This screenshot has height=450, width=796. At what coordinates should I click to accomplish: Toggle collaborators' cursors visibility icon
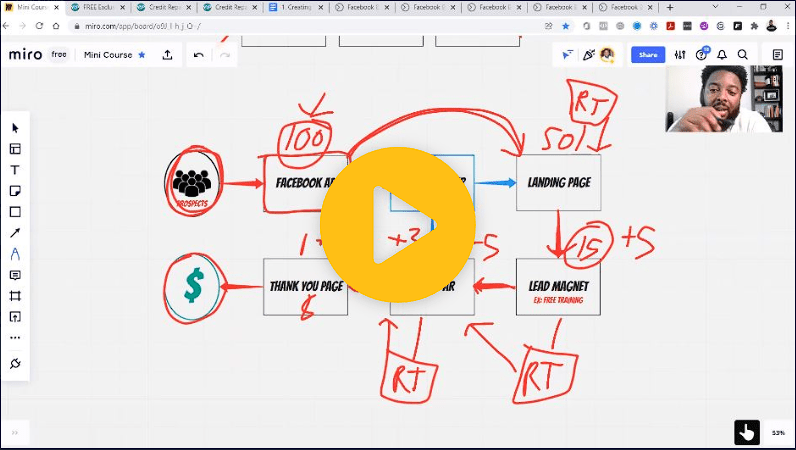coord(568,54)
